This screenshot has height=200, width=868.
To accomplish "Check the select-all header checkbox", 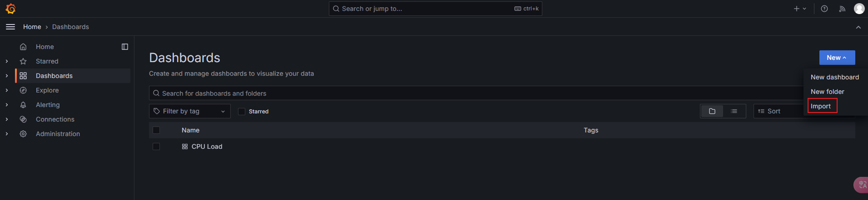I will coord(156,130).
